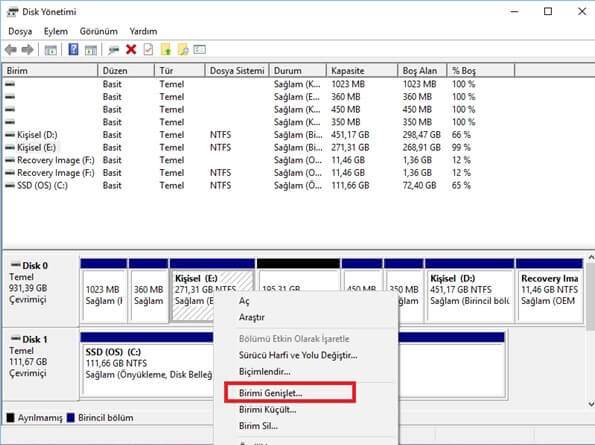
Task: Click Bölümü Etkin Olarak İşaretle entry
Action: point(294,339)
